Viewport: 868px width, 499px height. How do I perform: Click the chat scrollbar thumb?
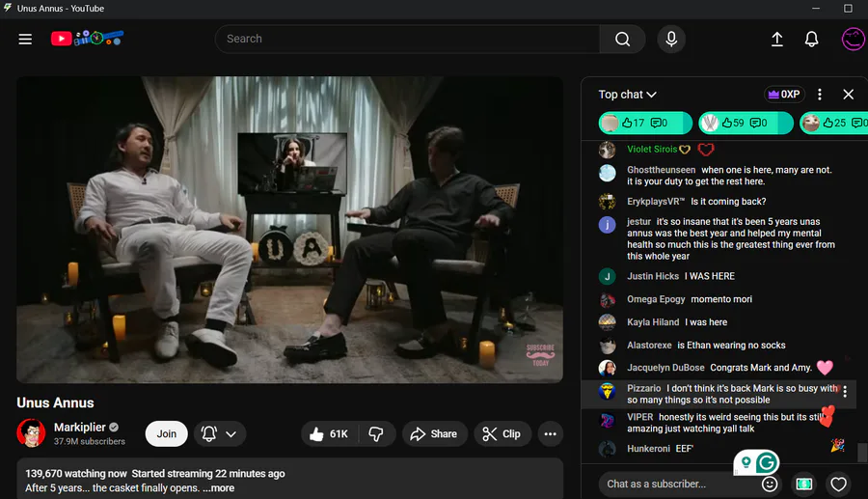862,452
